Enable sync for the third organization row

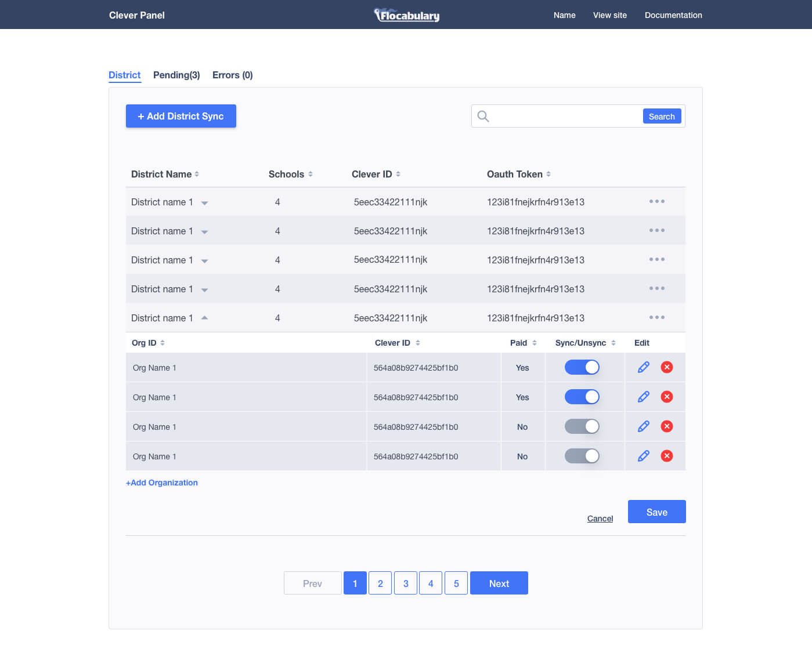(x=582, y=426)
